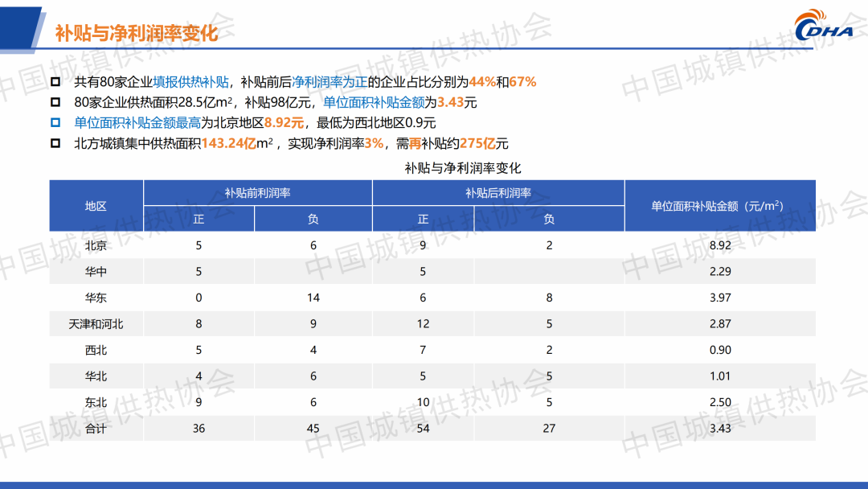Click the table caption above the header row
Image resolution: width=868 pixels, height=489 pixels.
pos(463,168)
